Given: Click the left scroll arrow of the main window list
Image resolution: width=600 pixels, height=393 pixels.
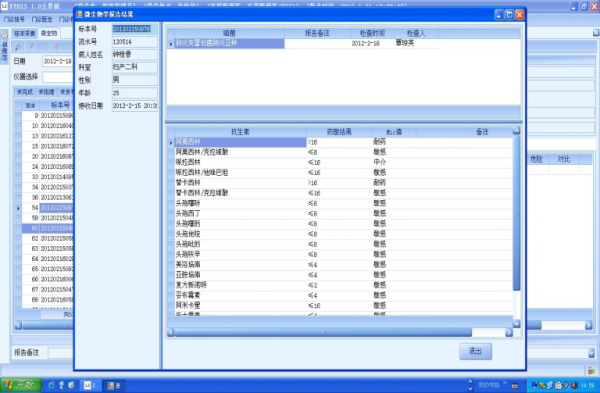Looking at the screenshot, I should pyautogui.click(x=18, y=325).
